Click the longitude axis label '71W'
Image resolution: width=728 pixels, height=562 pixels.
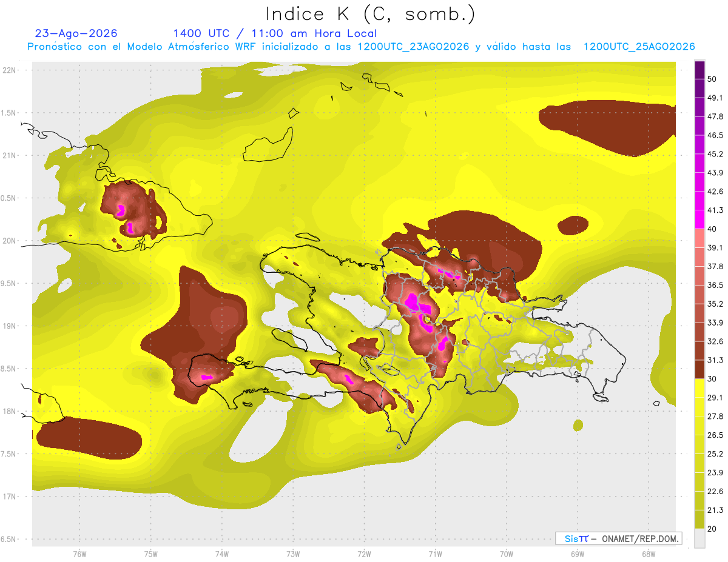click(435, 554)
